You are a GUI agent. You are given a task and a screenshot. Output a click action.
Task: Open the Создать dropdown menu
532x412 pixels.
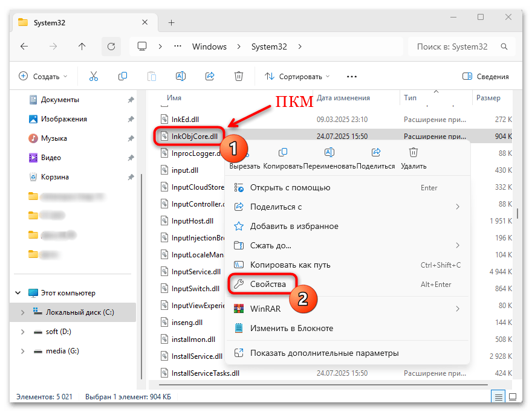click(x=43, y=77)
